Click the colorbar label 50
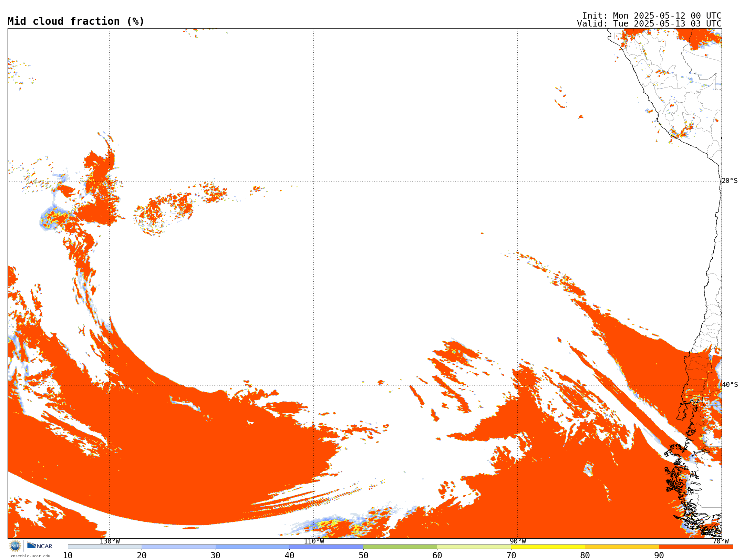 [x=363, y=555]
